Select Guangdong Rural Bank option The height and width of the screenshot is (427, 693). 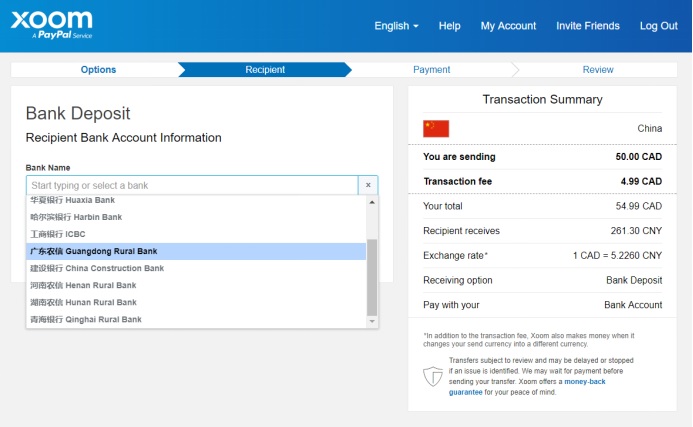tap(196, 251)
